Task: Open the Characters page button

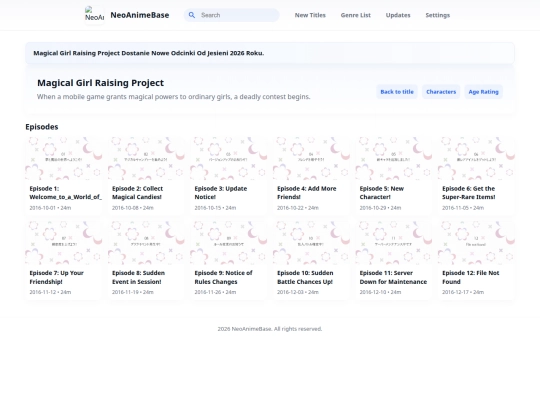Action: pos(441,92)
